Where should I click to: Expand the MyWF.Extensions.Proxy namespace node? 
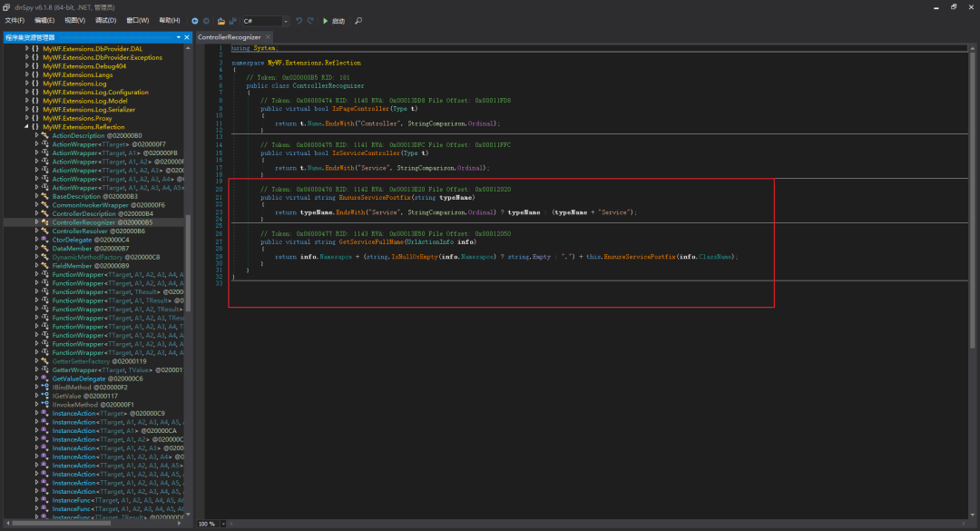27,118
